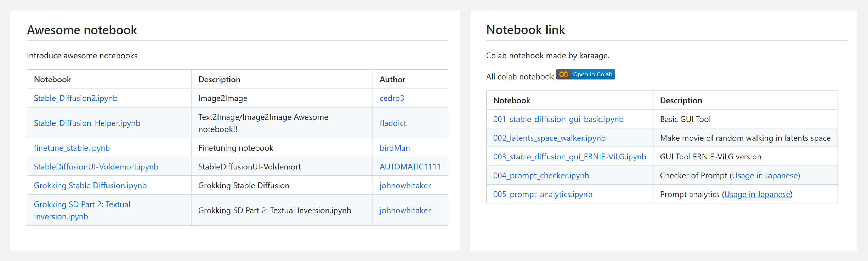
Task: Click the Open in Colab badge
Action: [585, 75]
